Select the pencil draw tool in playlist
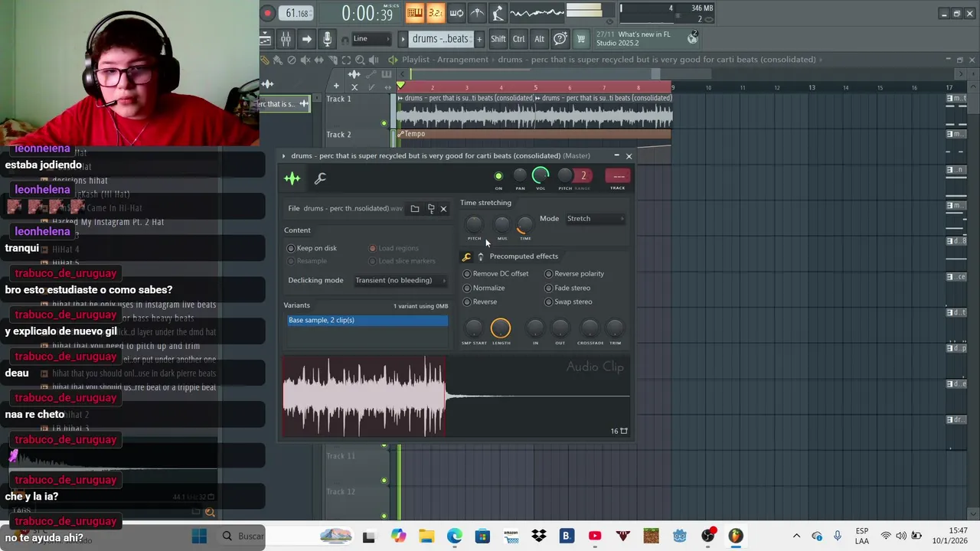Viewport: 980px width, 551px height. click(265, 60)
